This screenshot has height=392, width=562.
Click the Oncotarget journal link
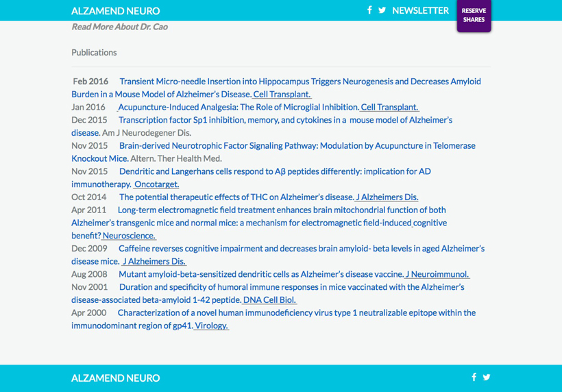[156, 184]
